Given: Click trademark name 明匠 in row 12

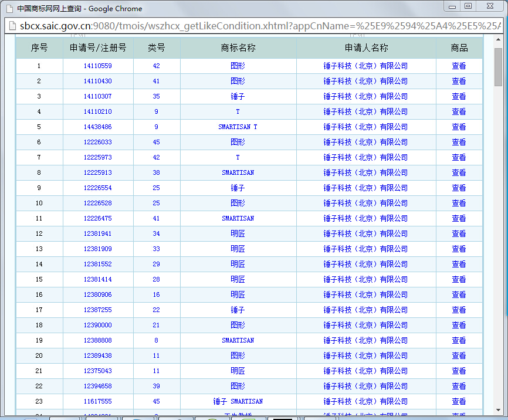Looking at the screenshot, I should coord(238,233).
